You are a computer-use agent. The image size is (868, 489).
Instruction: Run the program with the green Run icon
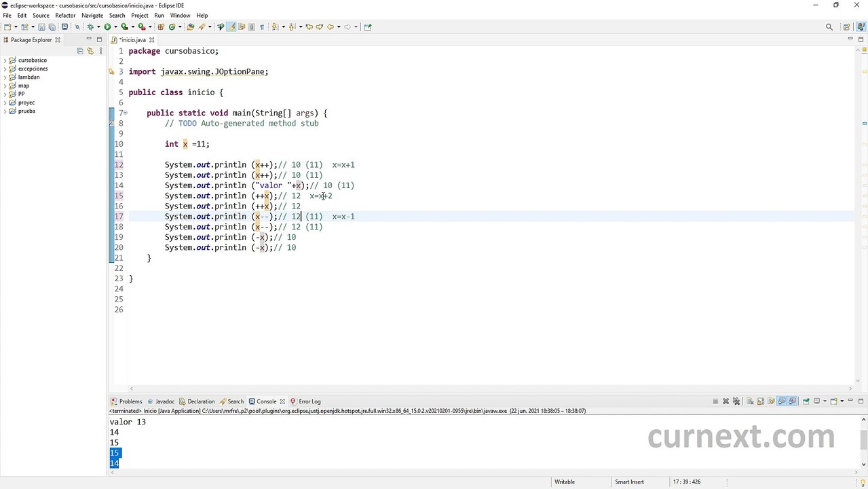tap(107, 27)
